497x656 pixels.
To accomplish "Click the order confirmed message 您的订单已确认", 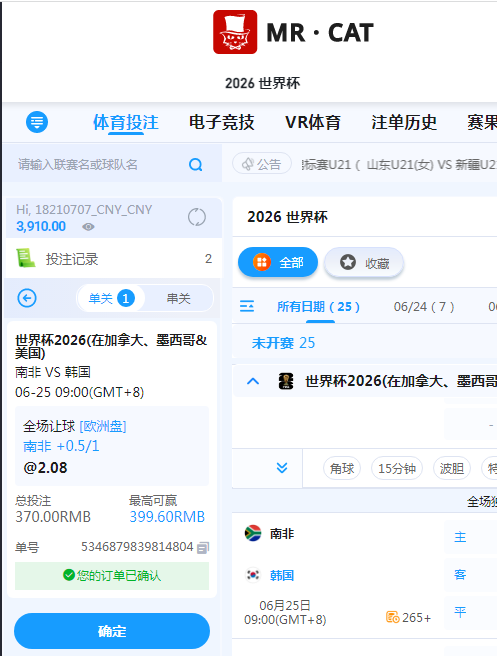I will (x=112, y=576).
